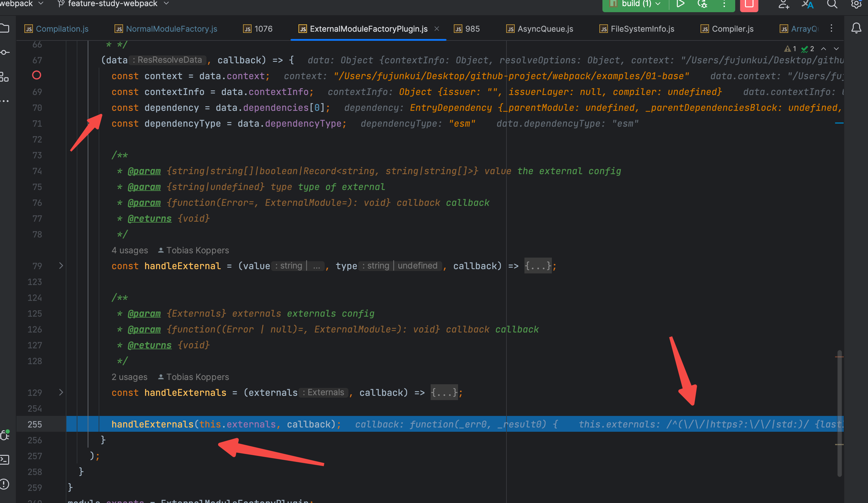The width and height of the screenshot is (868, 503).
Task: Jump to next highlighted problem arrow
Action: 836,49
